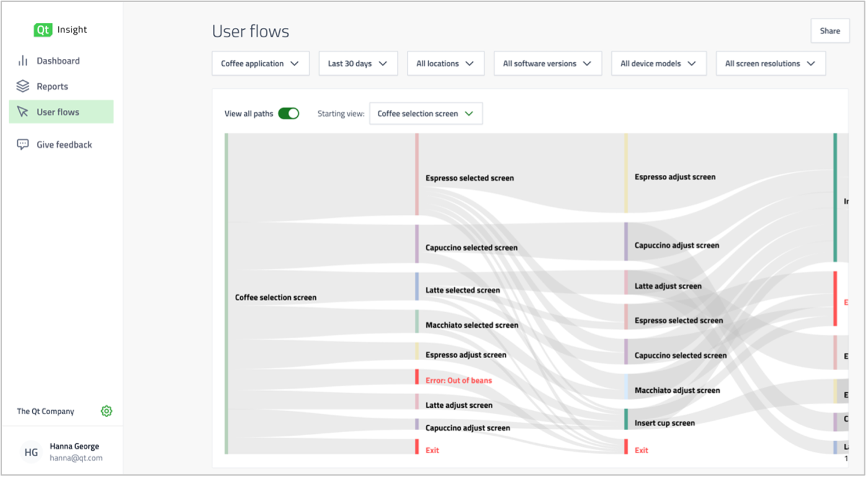The height and width of the screenshot is (478, 868).
Task: Click the Share button
Action: [830, 31]
